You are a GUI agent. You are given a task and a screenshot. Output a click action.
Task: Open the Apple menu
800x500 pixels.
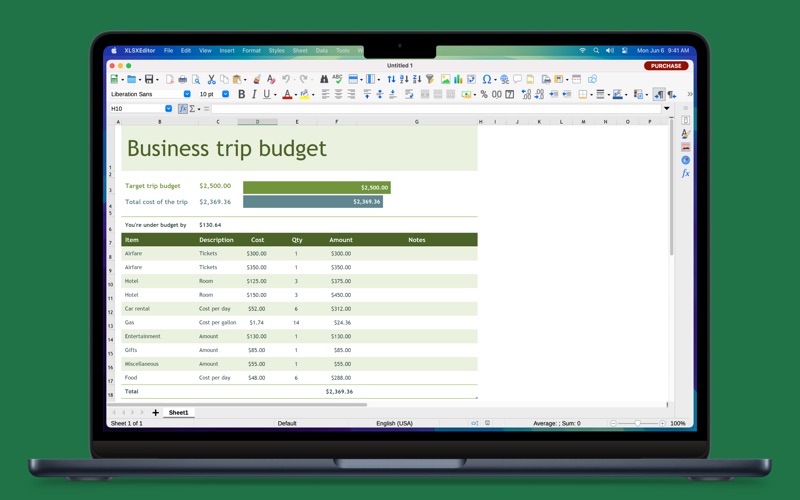coord(114,51)
